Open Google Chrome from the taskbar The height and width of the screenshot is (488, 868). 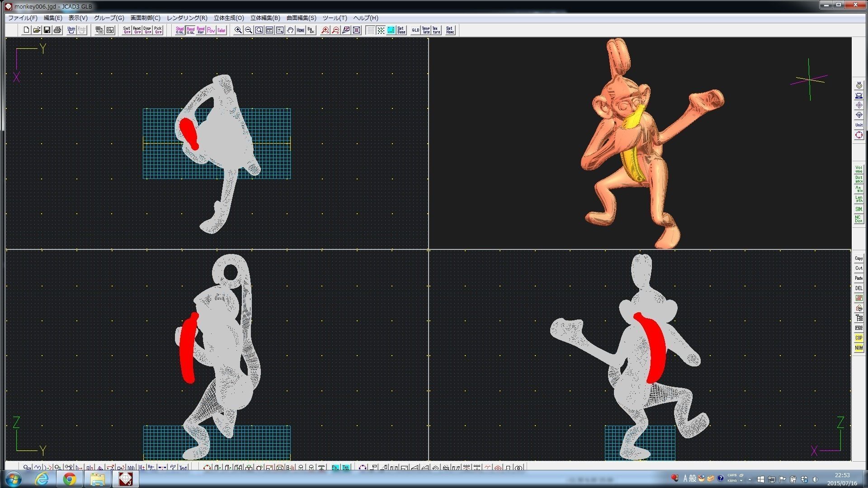point(69,479)
